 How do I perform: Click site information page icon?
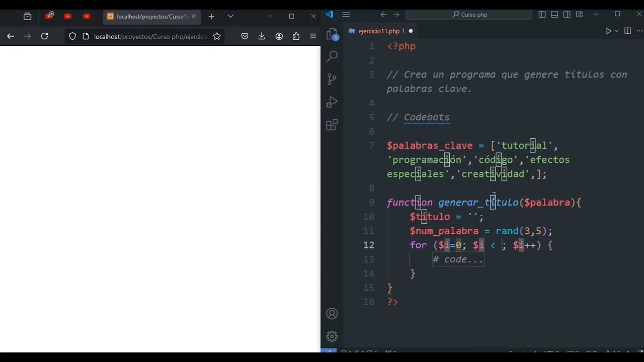coord(85,36)
